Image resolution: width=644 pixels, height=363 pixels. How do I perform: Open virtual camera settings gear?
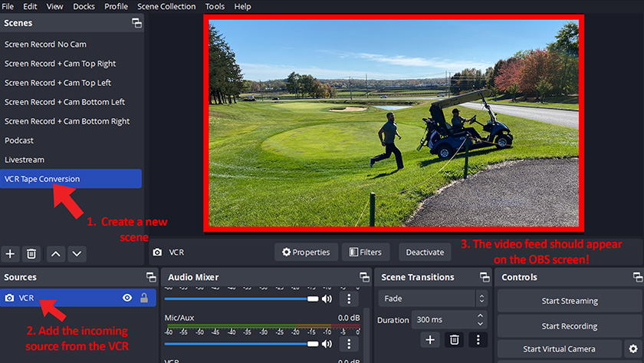coord(632,349)
